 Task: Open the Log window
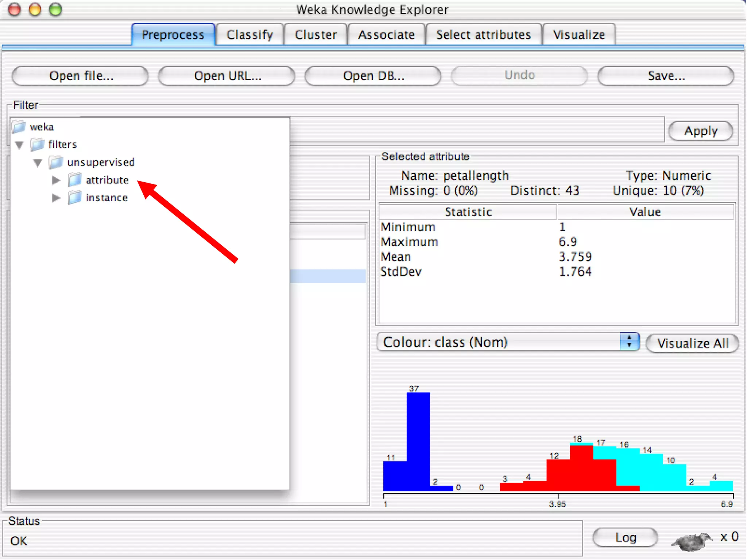coord(626,537)
